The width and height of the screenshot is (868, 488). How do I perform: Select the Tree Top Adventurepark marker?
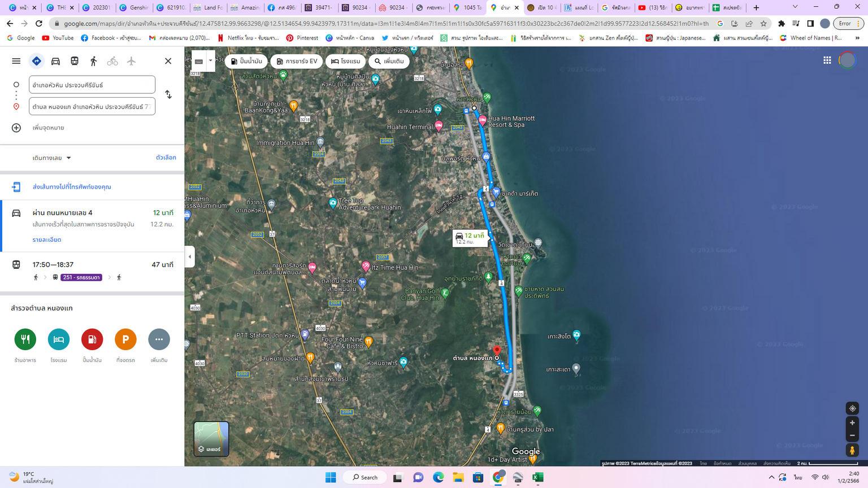click(x=333, y=203)
